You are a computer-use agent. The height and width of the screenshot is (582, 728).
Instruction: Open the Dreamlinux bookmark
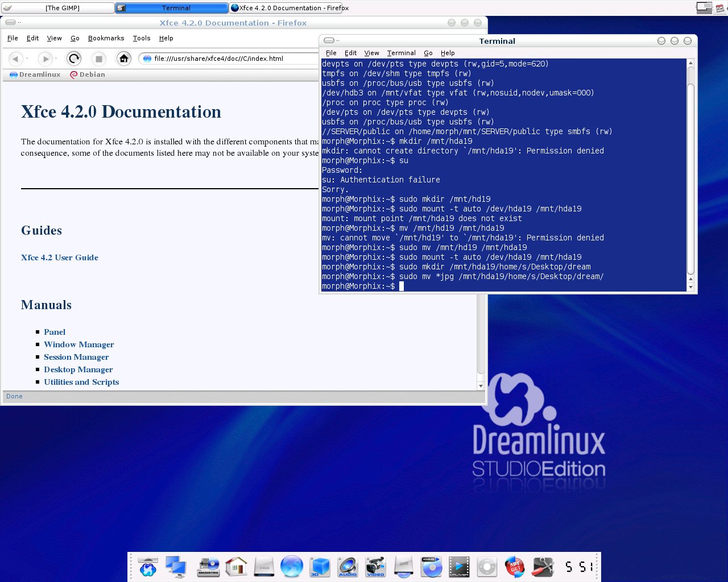coord(35,74)
